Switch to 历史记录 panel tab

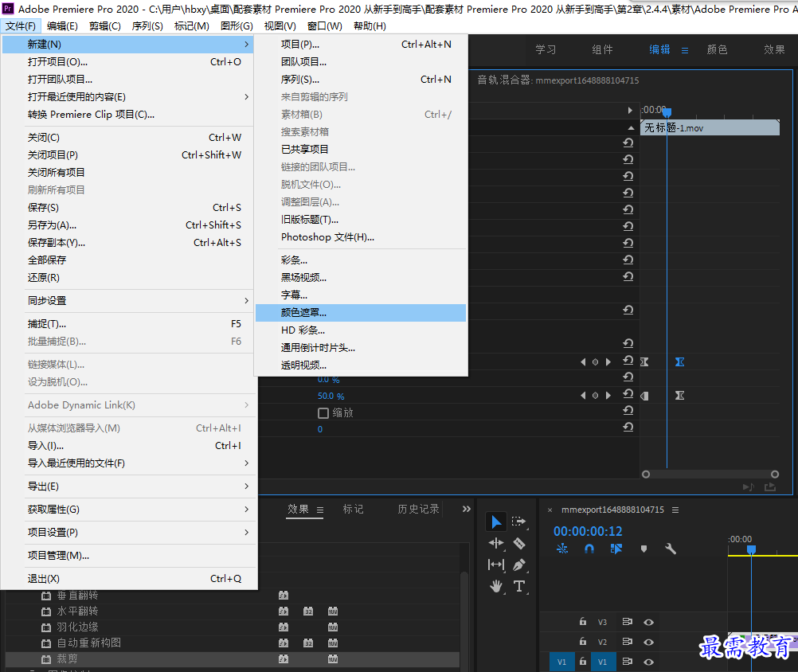pos(418,510)
